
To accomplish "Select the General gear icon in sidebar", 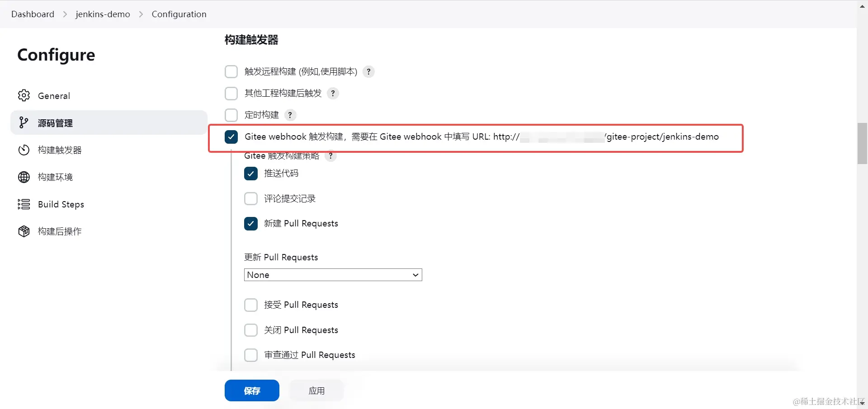I will [x=24, y=95].
